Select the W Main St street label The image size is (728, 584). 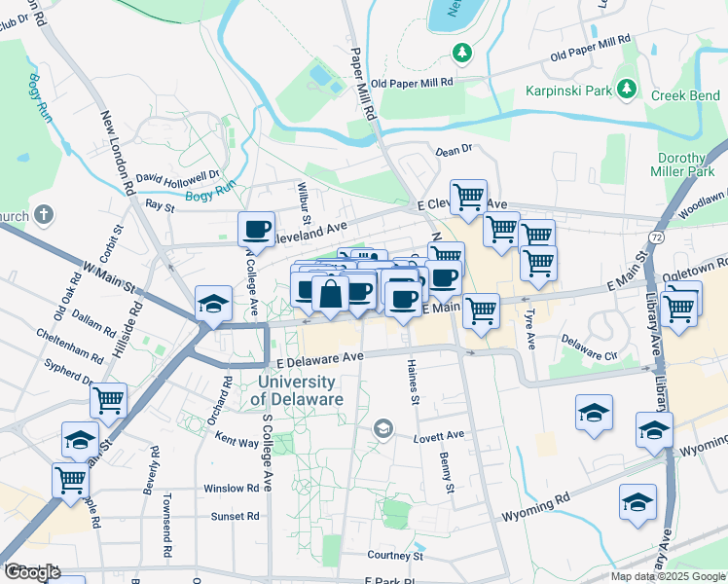(x=110, y=277)
